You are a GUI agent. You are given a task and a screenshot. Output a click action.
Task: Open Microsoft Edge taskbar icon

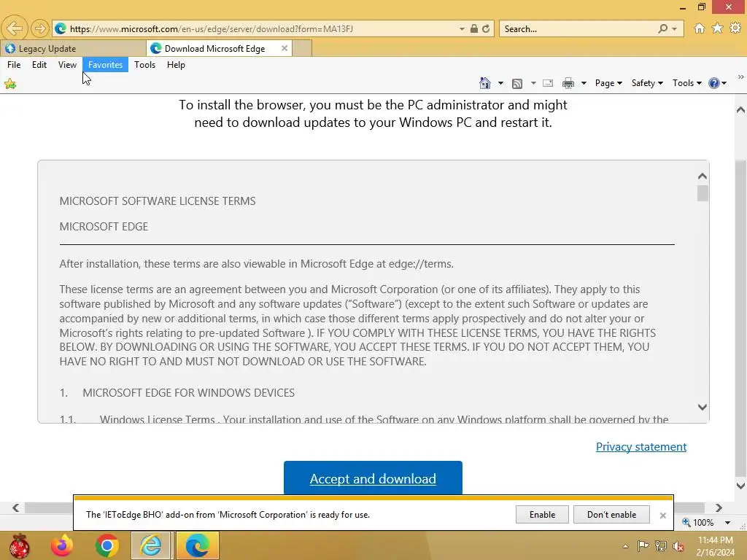click(x=198, y=545)
